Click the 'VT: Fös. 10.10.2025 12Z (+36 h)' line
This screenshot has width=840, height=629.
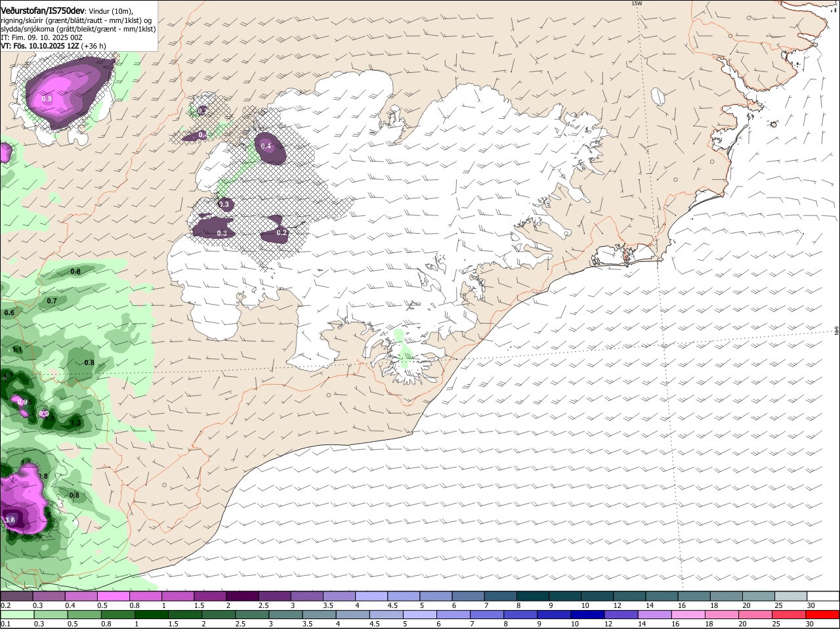click(53, 46)
